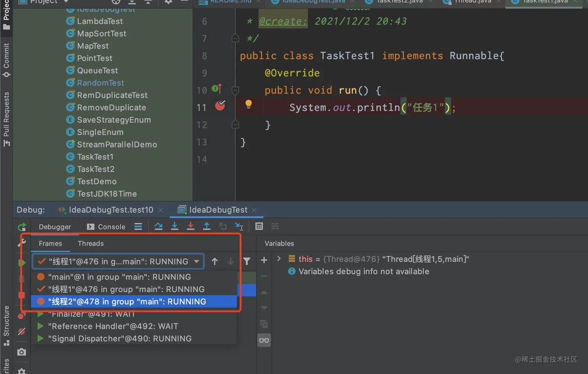This screenshot has height=374, width=588.
Task: Click the implements gutter icon on line 10
Action: 217,89
